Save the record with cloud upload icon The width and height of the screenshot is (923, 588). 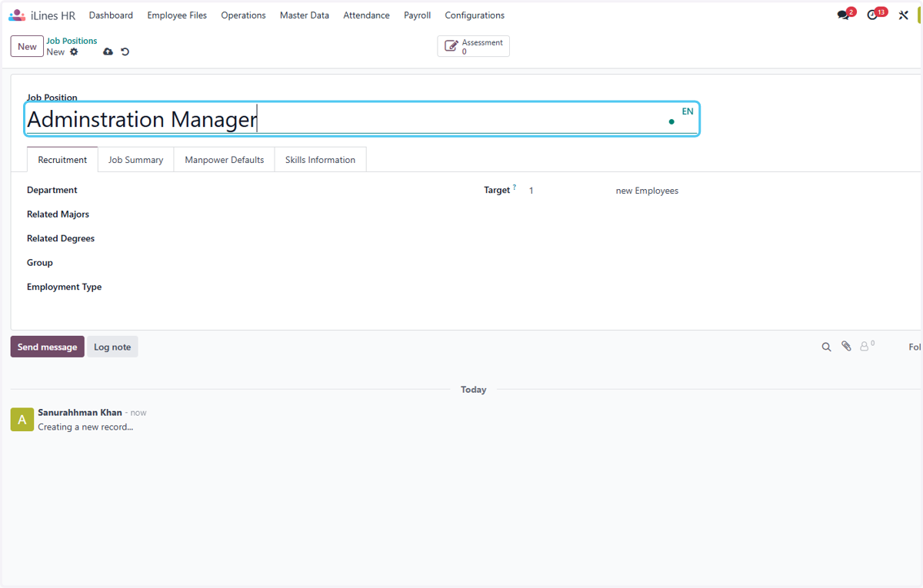[x=108, y=52]
